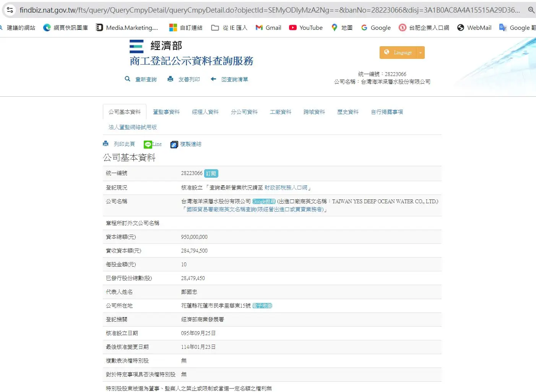
Task: Open the Google Maps 地圖 bookmark
Action: tap(342, 28)
